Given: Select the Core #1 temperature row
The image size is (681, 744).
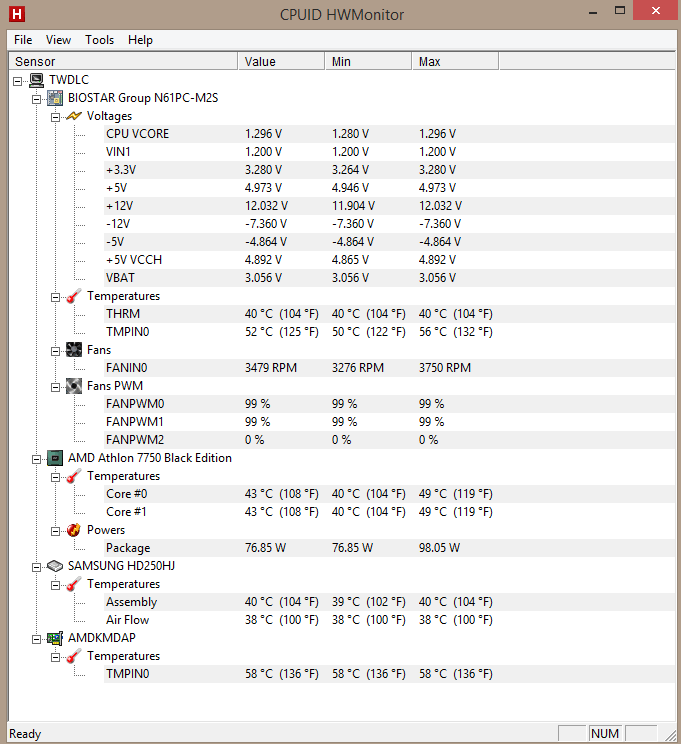Looking at the screenshot, I should click(389, 512).
